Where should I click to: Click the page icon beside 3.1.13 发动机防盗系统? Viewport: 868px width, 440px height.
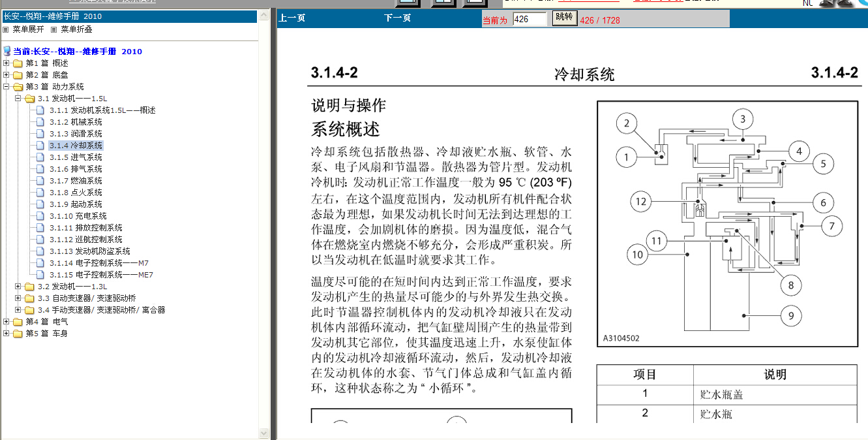click(x=41, y=251)
